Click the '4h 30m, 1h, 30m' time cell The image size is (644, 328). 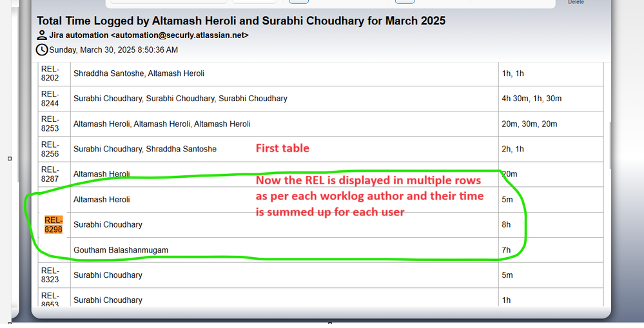tap(551, 99)
